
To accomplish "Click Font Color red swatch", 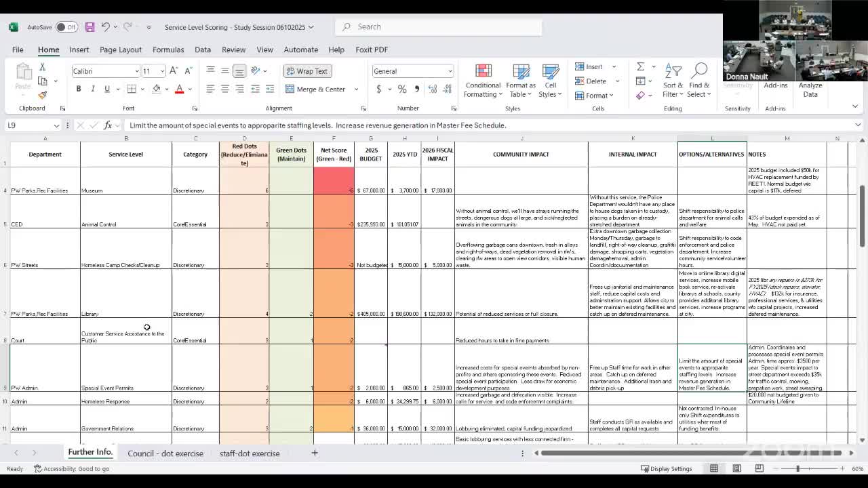I will 180,89.
